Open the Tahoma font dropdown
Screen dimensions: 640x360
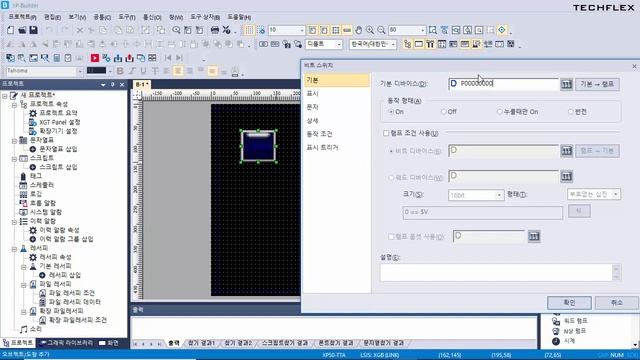[x=80, y=71]
